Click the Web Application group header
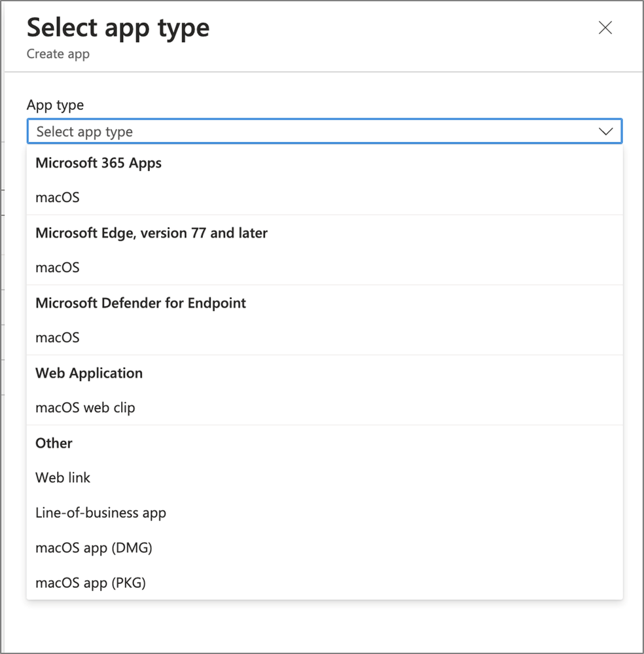 89,373
